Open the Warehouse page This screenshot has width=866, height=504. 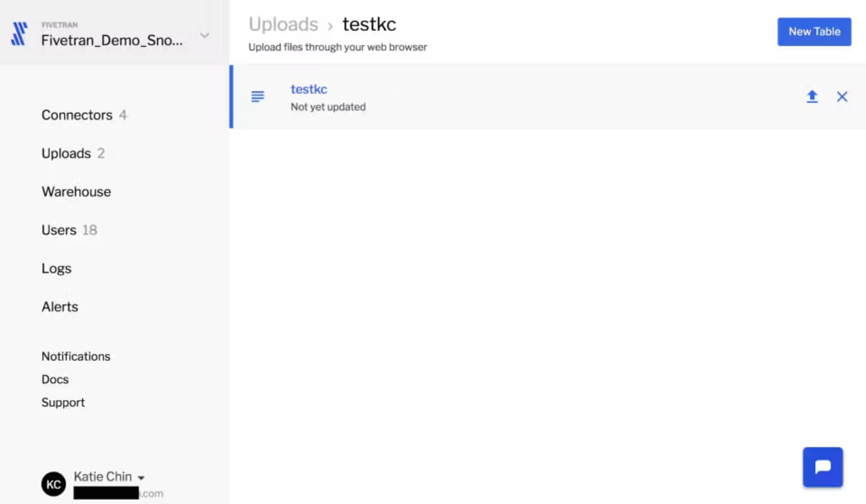(x=76, y=192)
